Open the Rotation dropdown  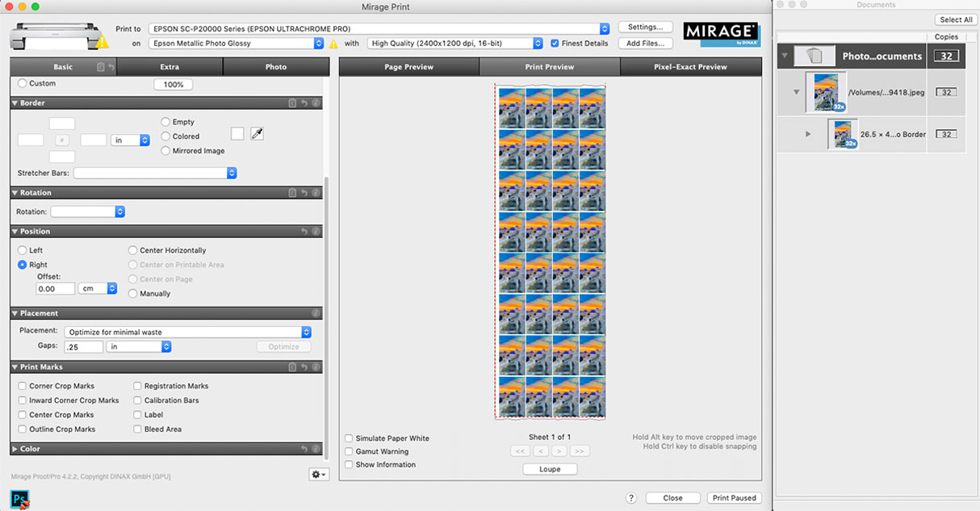(87, 212)
